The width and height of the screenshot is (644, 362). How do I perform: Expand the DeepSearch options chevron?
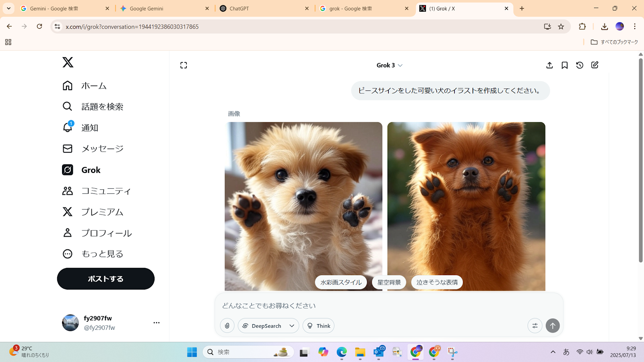pos(292,326)
